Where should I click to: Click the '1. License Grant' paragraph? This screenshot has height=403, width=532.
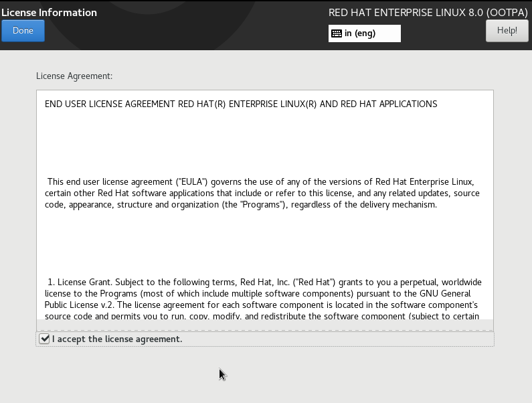tap(263, 299)
